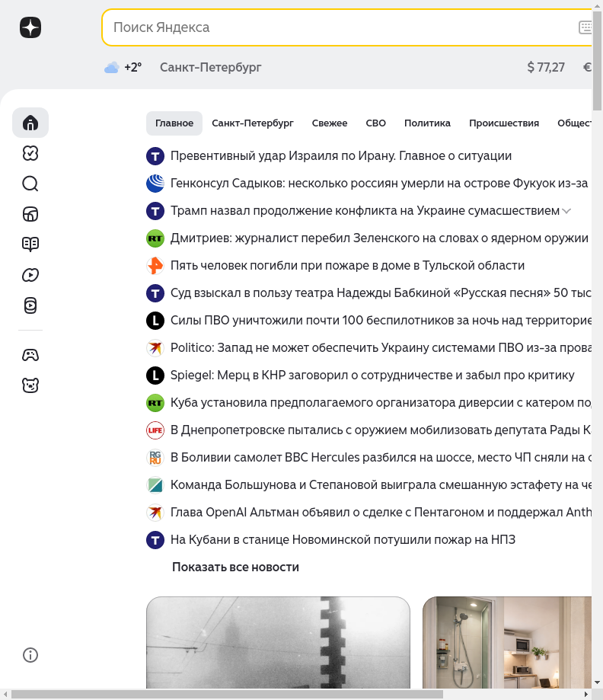Click the LIFE icon beside Dnepropetrovsk headline
This screenshot has width=603, height=700.
tap(155, 430)
